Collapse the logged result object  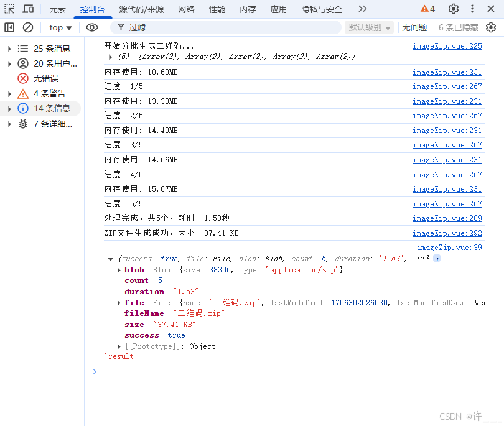111,259
